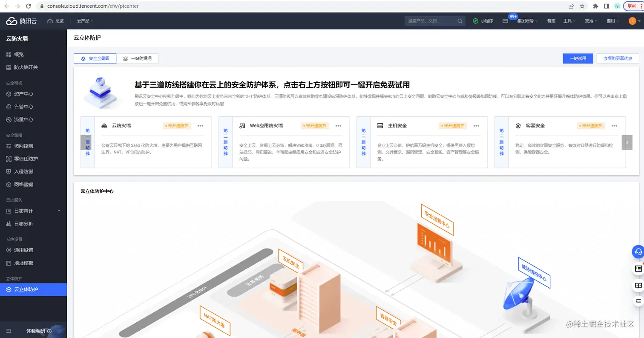Image resolution: width=644 pixels, height=338 pixels.
Task: Reload the page
Action: tap(28, 6)
